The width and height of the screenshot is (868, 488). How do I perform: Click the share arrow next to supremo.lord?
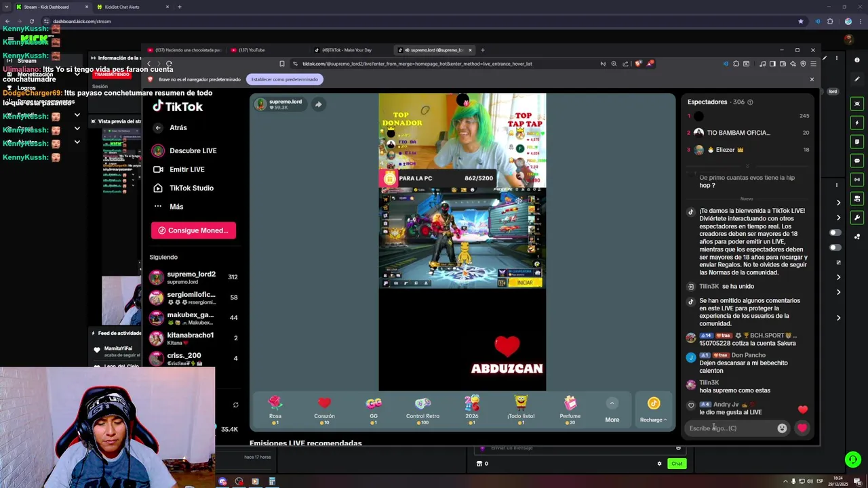[318, 104]
